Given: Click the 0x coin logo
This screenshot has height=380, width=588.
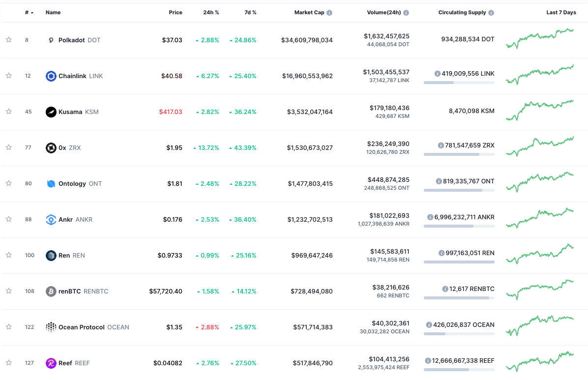Looking at the screenshot, I should tap(51, 148).
